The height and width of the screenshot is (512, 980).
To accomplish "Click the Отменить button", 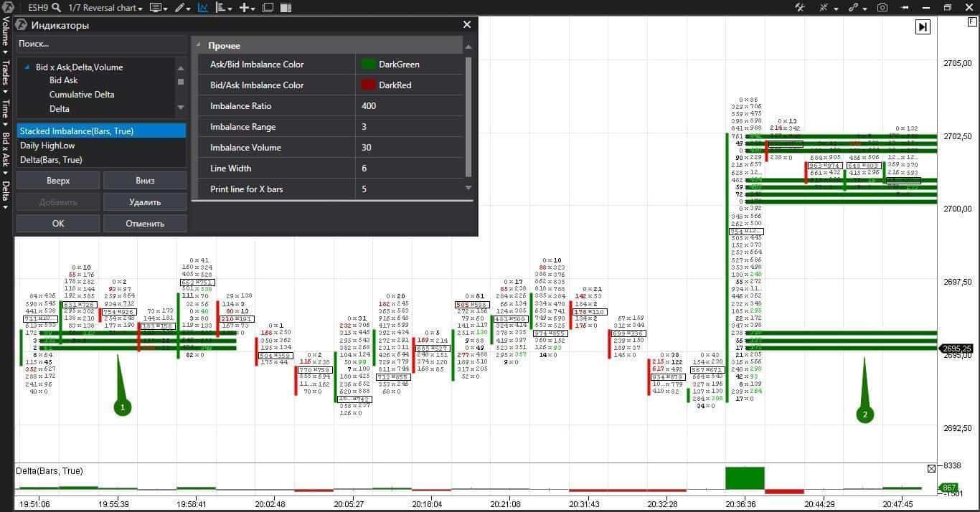I will coord(145,223).
